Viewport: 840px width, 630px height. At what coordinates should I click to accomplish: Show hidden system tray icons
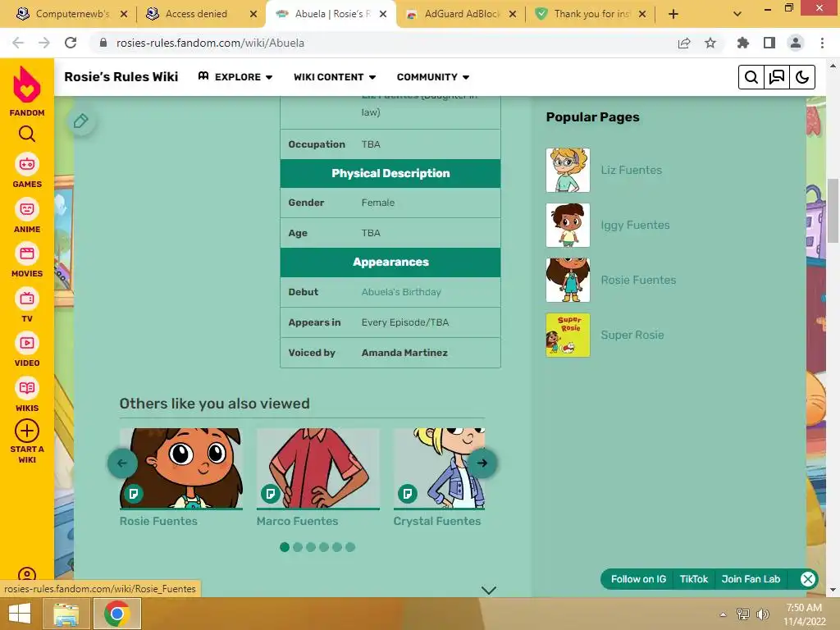tap(723, 614)
